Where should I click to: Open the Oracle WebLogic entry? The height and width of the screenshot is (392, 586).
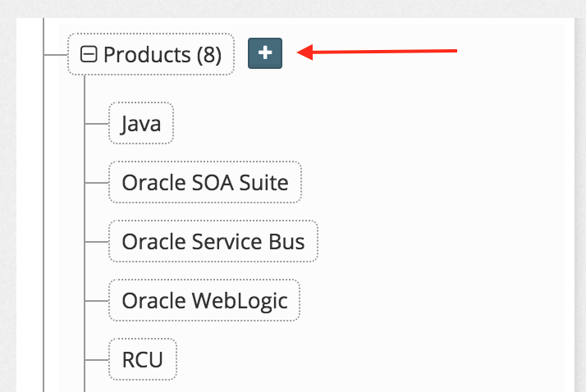[x=204, y=301]
